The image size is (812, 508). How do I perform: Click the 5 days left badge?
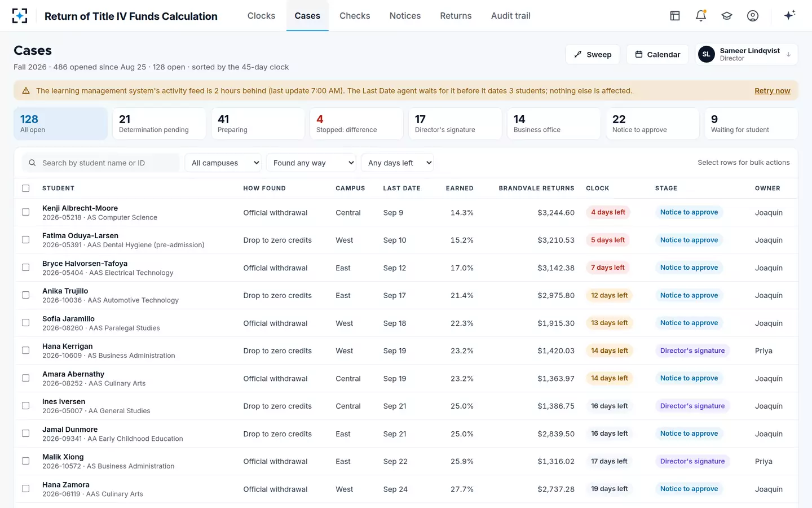[608, 240]
